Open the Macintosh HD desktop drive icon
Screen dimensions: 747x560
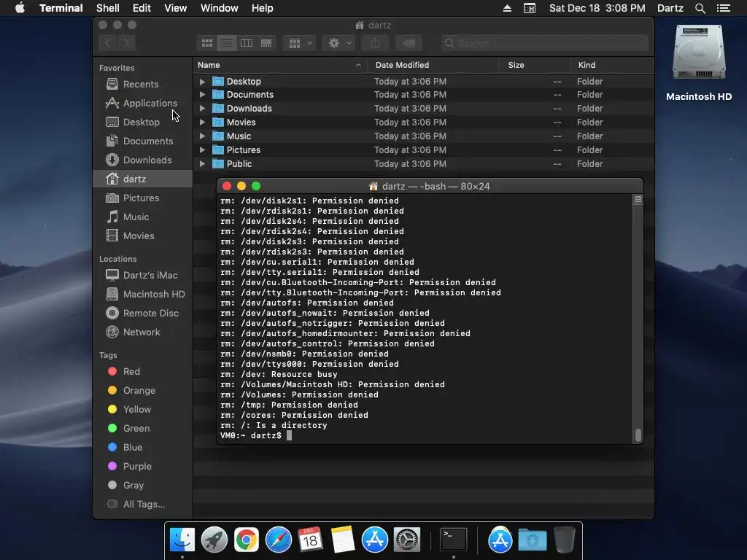698,53
